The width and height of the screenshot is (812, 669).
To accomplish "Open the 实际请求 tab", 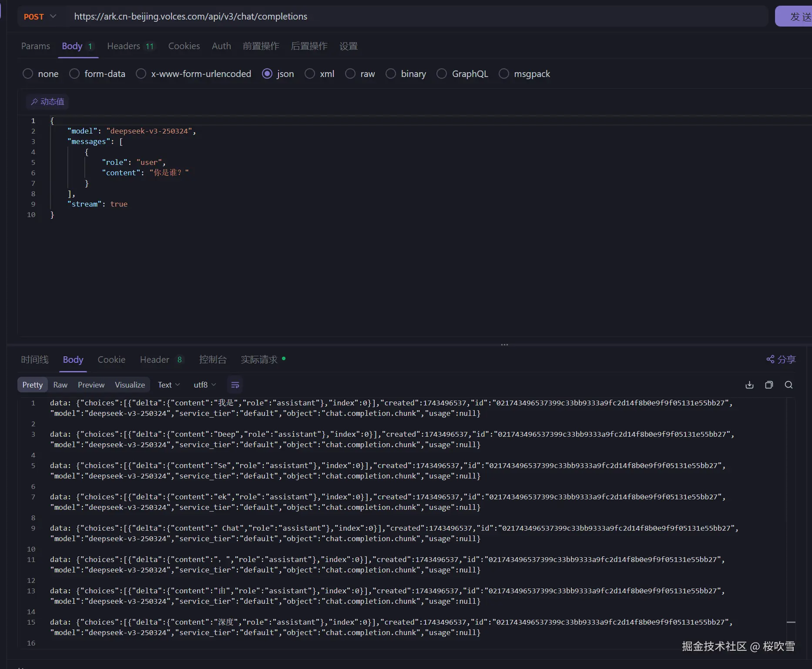I will (263, 360).
